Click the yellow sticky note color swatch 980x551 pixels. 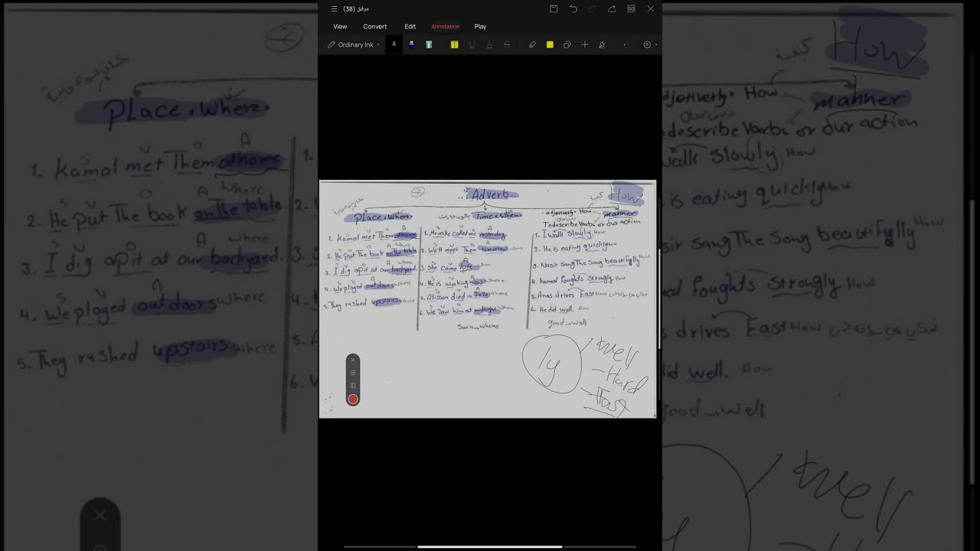point(550,44)
